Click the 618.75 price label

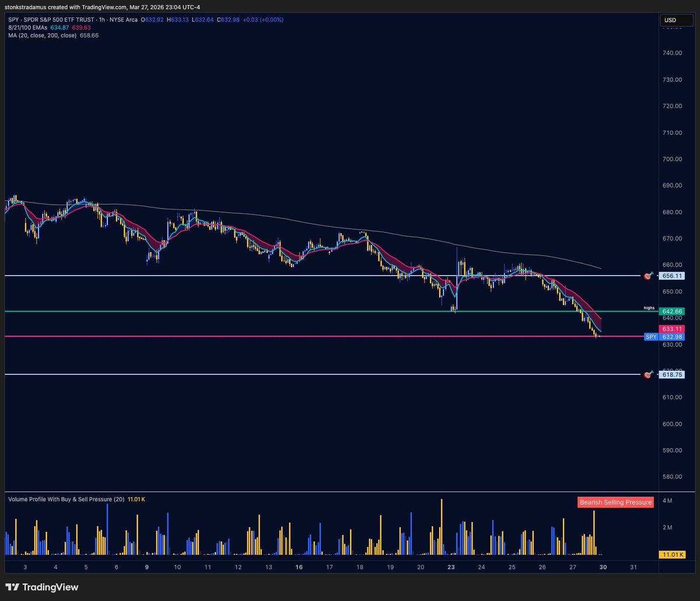tap(672, 375)
